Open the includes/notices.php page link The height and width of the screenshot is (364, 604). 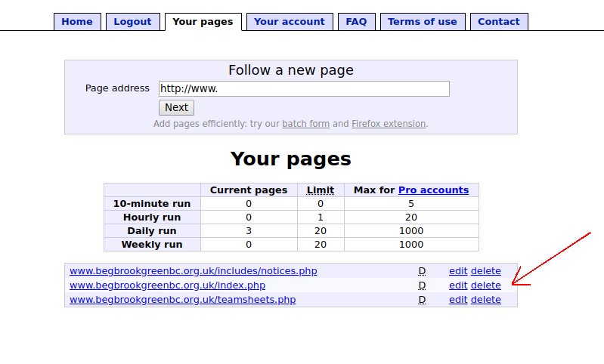point(194,271)
